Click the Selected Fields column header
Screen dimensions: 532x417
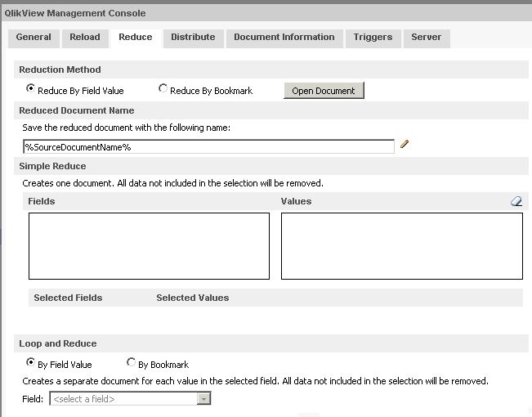(68, 298)
